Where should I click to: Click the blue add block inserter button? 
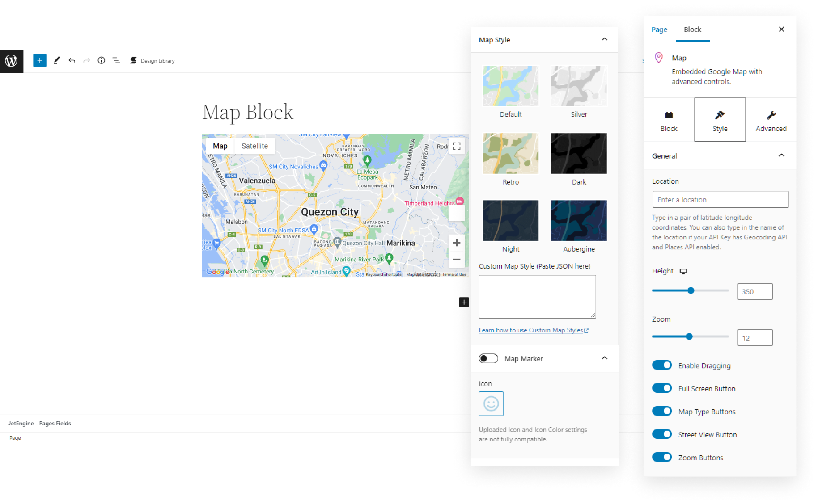pos(40,60)
